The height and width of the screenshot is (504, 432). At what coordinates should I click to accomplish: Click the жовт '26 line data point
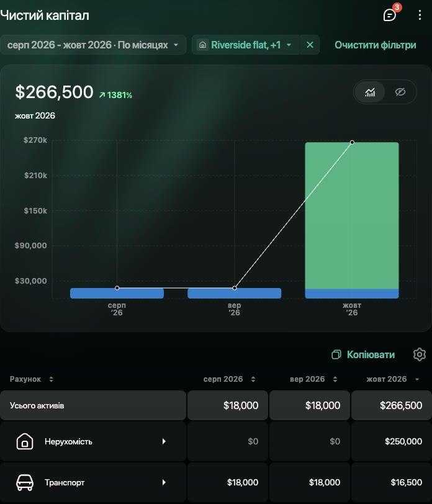point(353,142)
